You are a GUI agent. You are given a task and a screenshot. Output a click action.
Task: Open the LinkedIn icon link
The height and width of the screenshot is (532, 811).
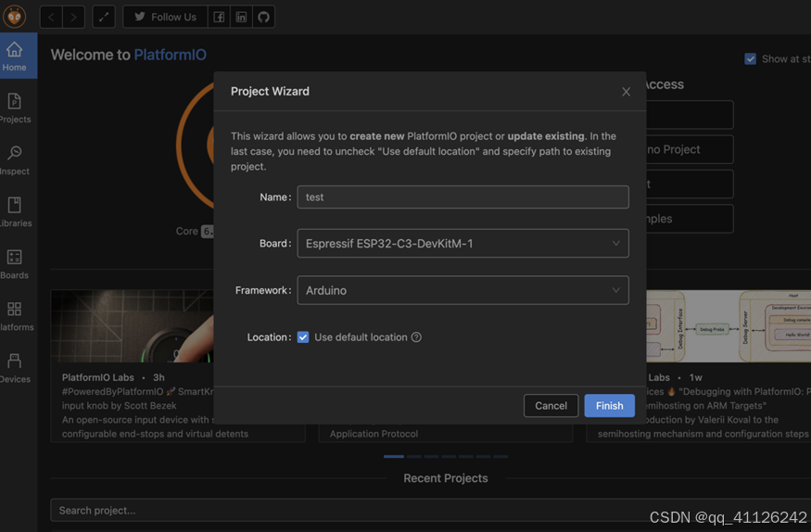(x=241, y=17)
